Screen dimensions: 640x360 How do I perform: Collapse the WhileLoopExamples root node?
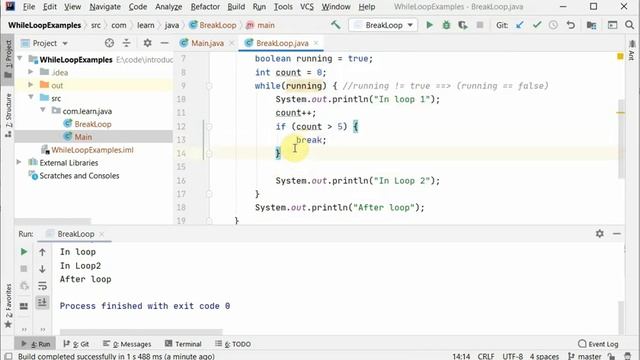[x=20, y=59]
